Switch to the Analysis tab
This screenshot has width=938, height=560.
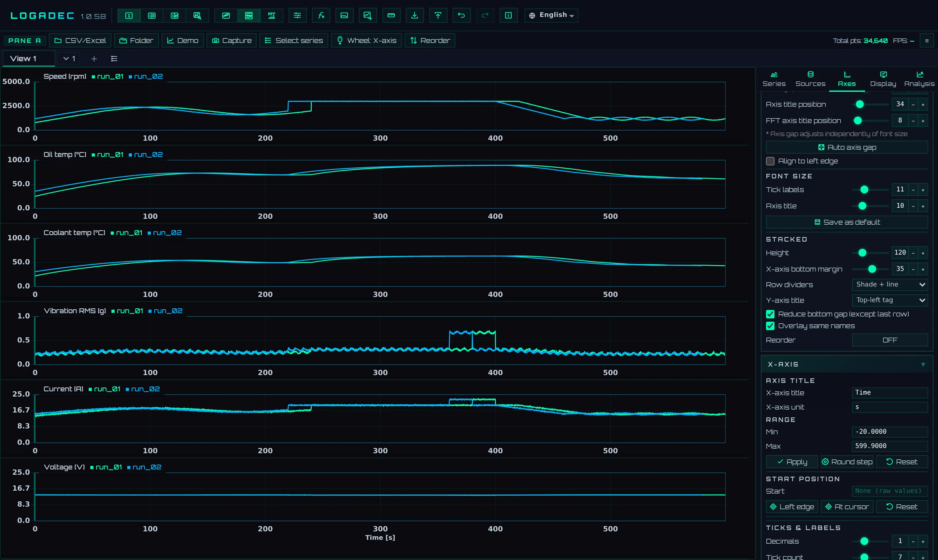pyautogui.click(x=919, y=79)
